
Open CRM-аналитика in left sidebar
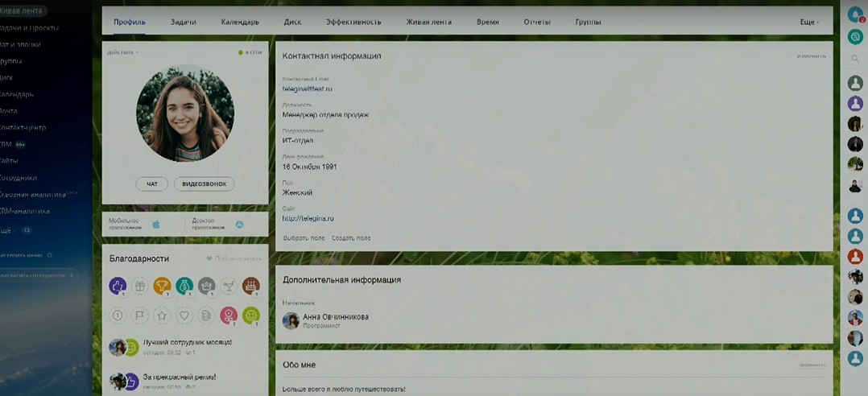24,211
